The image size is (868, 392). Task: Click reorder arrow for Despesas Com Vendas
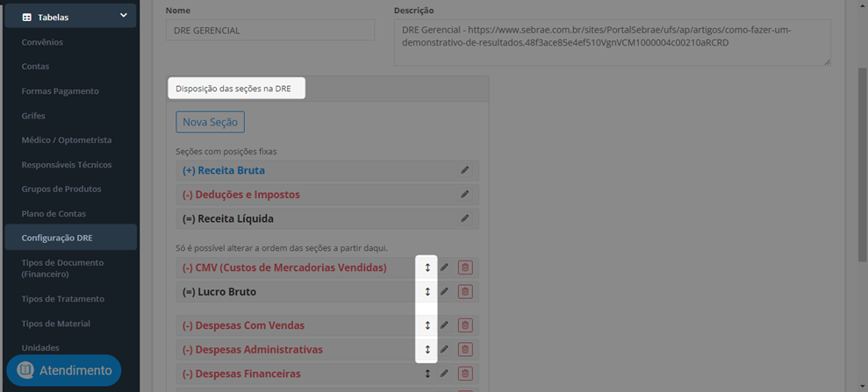[x=427, y=325]
